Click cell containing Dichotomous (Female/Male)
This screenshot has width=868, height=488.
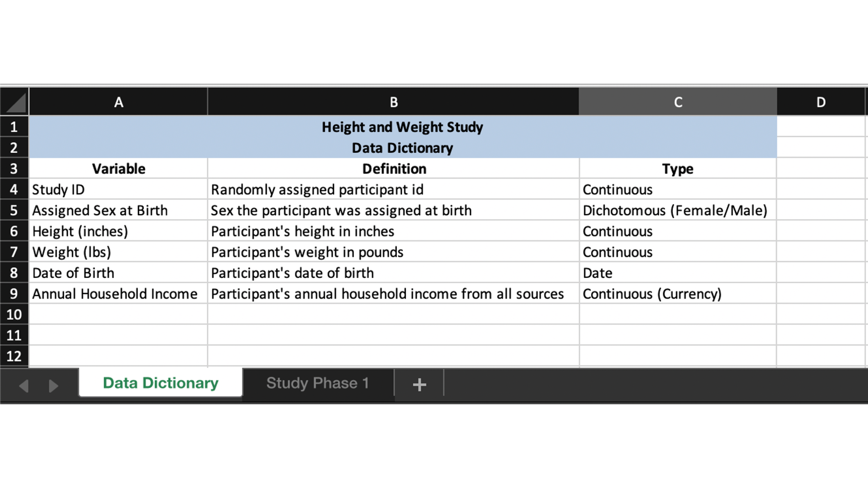(x=678, y=210)
